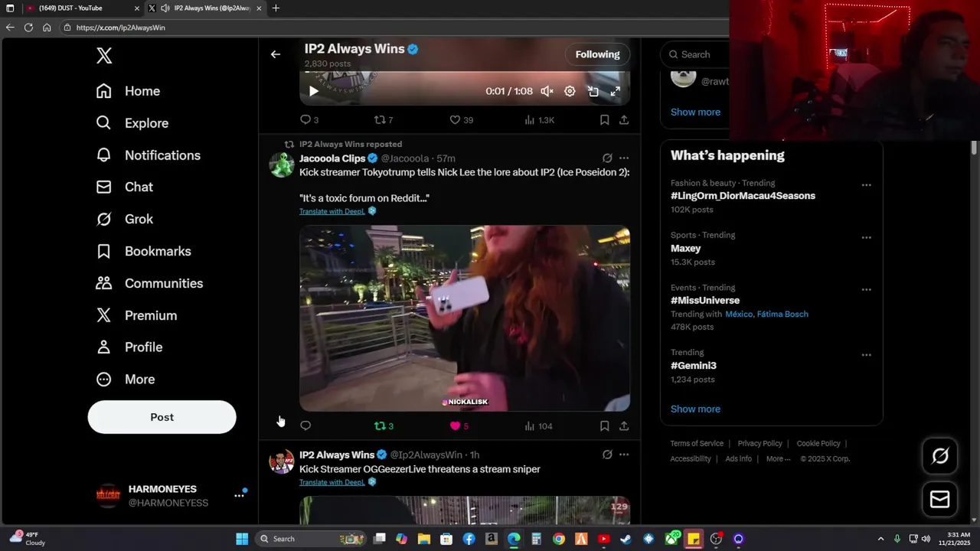Toggle picture-in-picture on top video
Screen dimensions: 980x551
pos(593,91)
